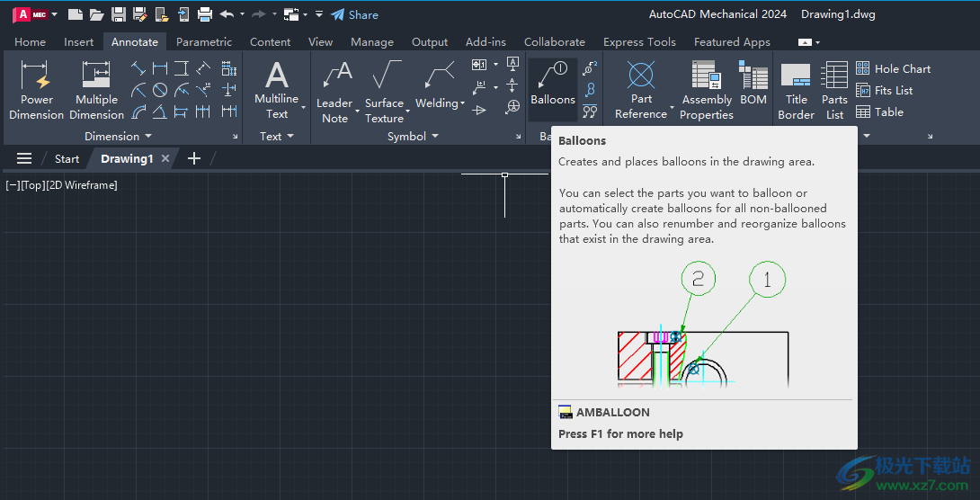Switch to the Insert ribbon tab
980x500 pixels.
79,42
